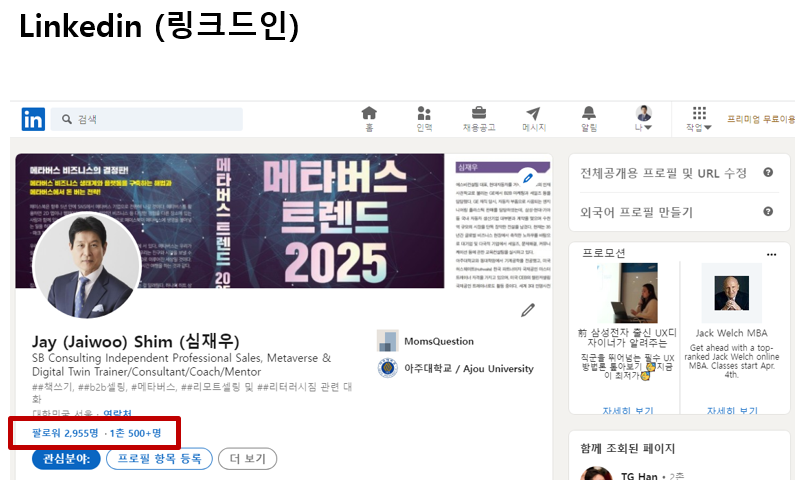Click the Jack Welch MBA promotion thumbnail
This screenshot has width=808, height=499.
[731, 293]
